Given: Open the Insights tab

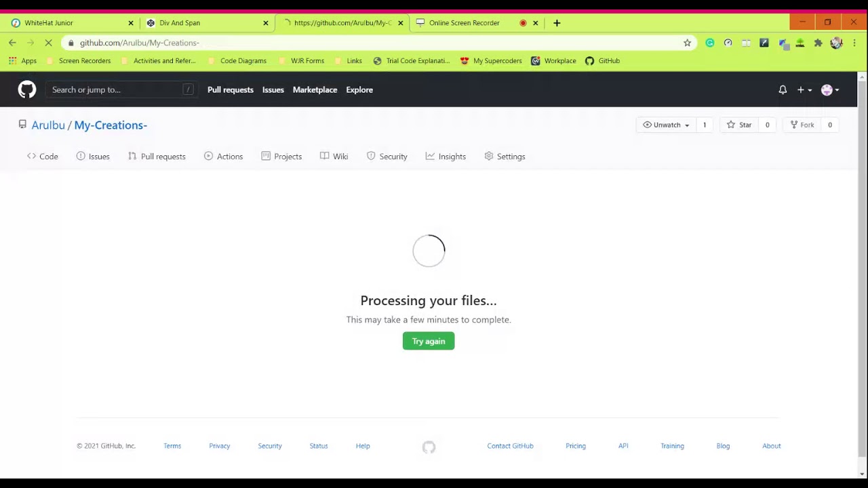Looking at the screenshot, I should (x=446, y=157).
